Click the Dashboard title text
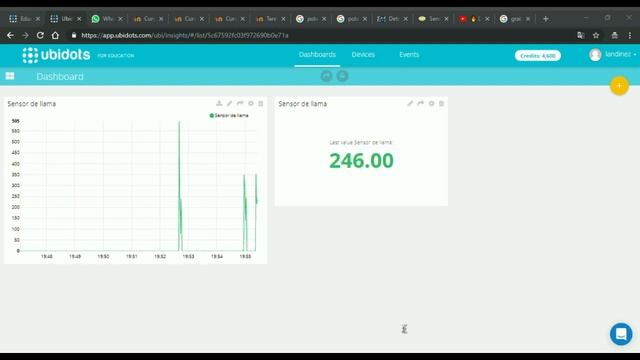 pos(60,76)
